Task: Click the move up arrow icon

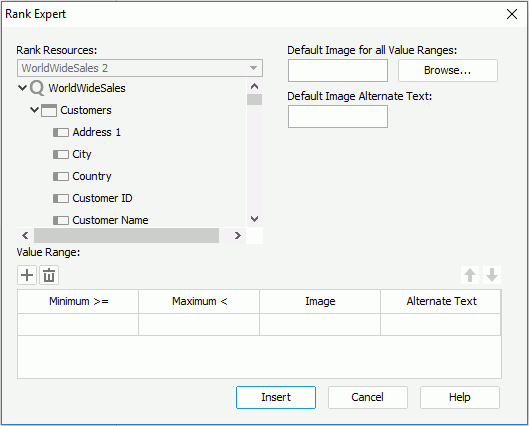Action: point(470,275)
